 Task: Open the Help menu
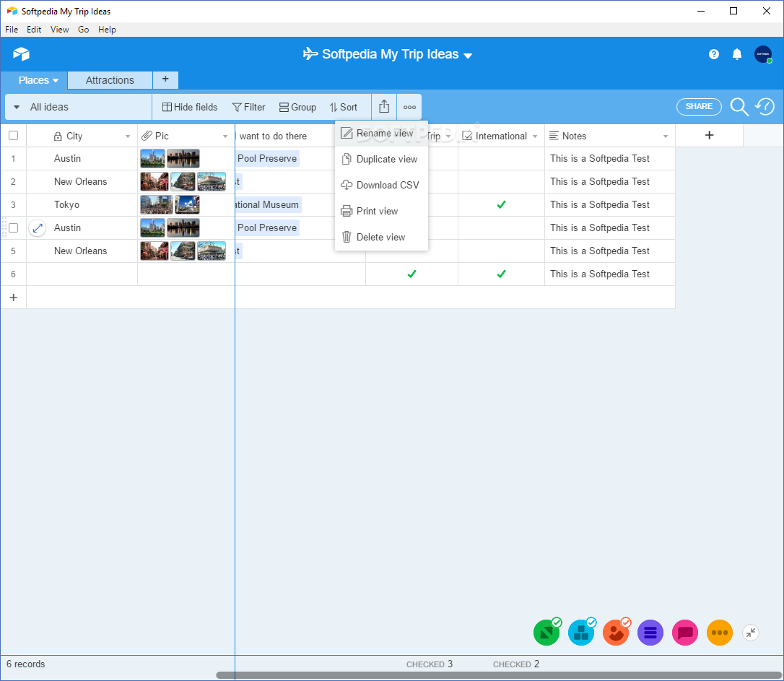[x=107, y=30]
